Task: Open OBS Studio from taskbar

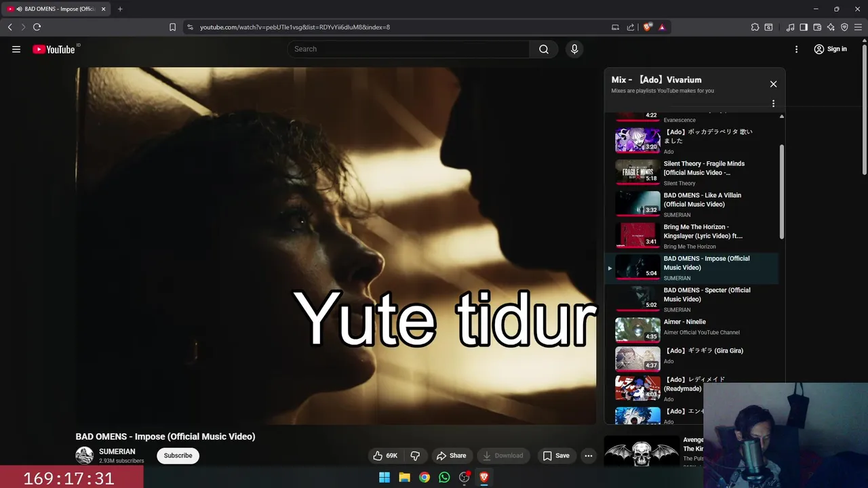Action: (464, 477)
